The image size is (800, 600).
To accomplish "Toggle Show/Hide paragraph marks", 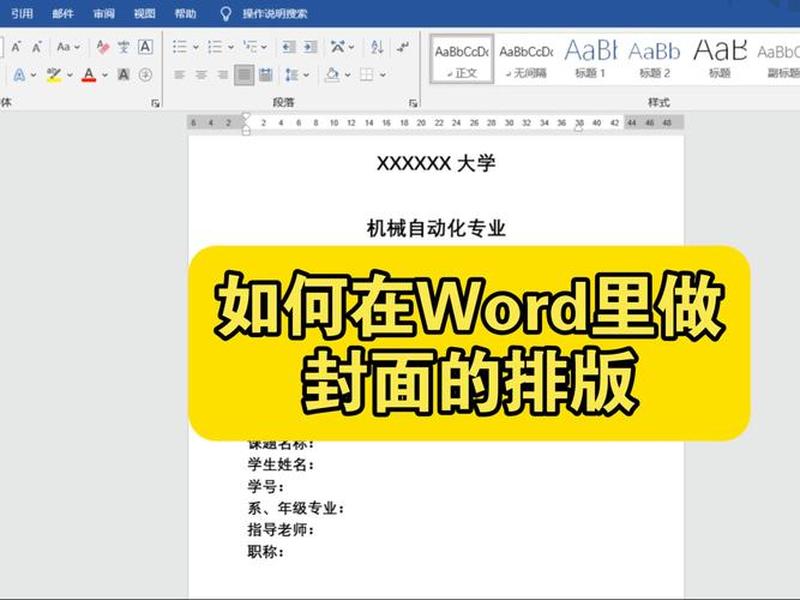I will click(403, 47).
